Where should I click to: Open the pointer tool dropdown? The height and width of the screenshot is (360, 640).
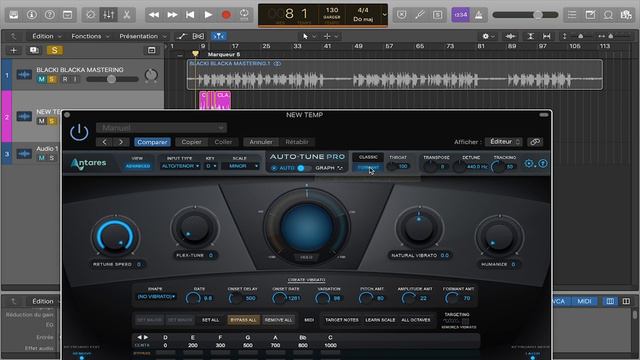tap(309, 36)
